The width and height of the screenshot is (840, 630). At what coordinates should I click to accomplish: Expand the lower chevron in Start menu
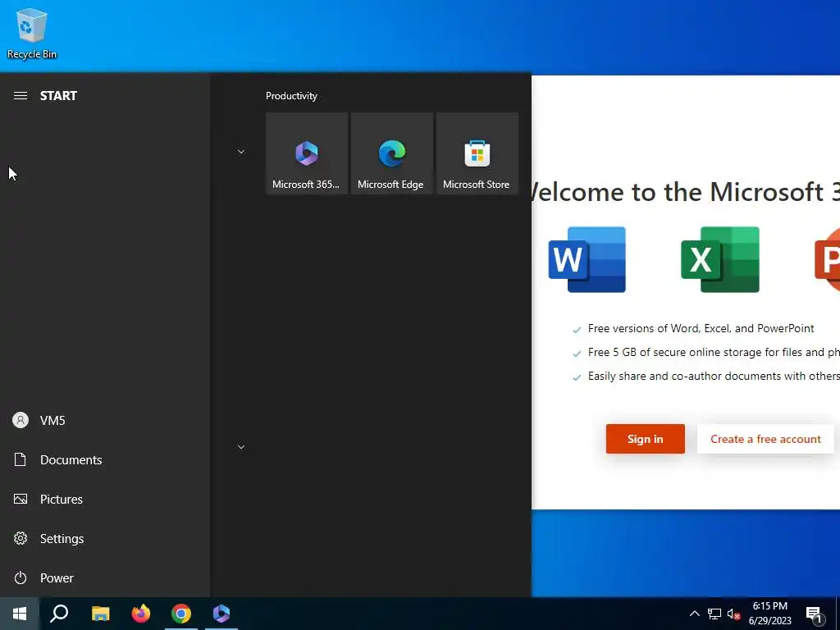click(x=241, y=447)
